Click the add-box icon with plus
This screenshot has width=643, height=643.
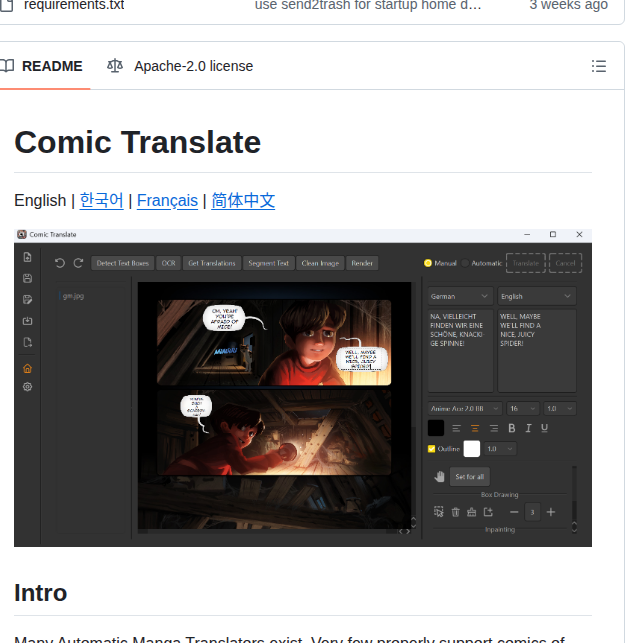[x=488, y=512]
